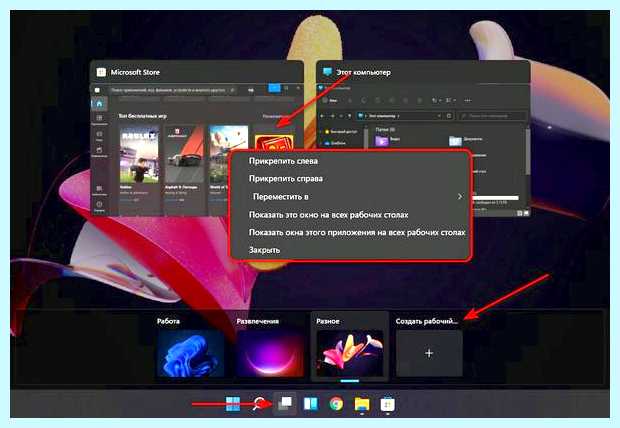Click the vertical scrollbar in Этот компьютер window
Viewport: 620px width, 428px height.
527,150
